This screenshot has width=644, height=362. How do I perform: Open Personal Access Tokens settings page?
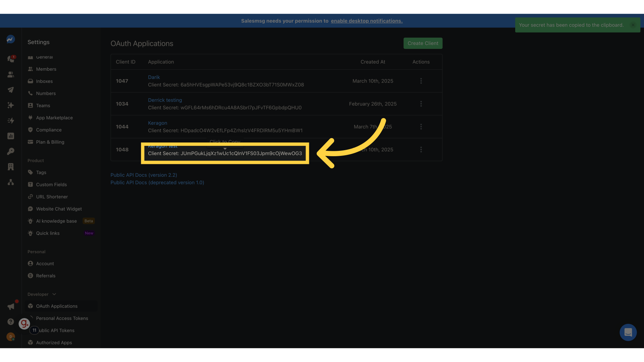pyautogui.click(x=62, y=318)
